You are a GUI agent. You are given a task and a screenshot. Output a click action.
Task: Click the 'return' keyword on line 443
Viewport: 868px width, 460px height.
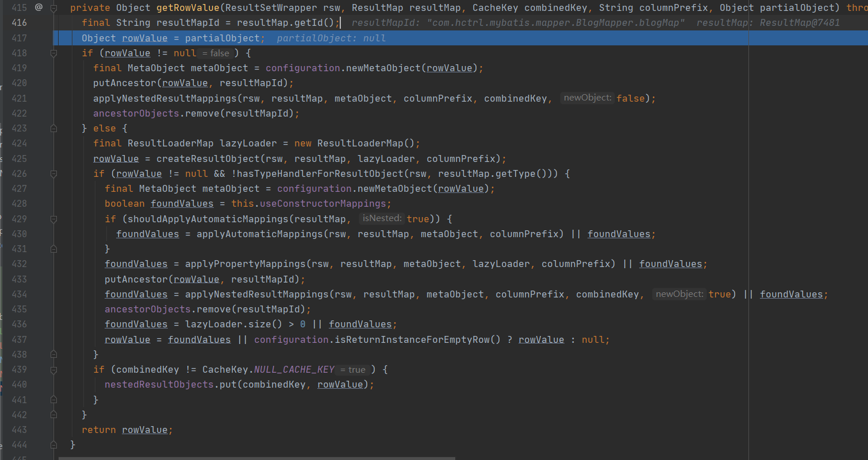coord(99,430)
